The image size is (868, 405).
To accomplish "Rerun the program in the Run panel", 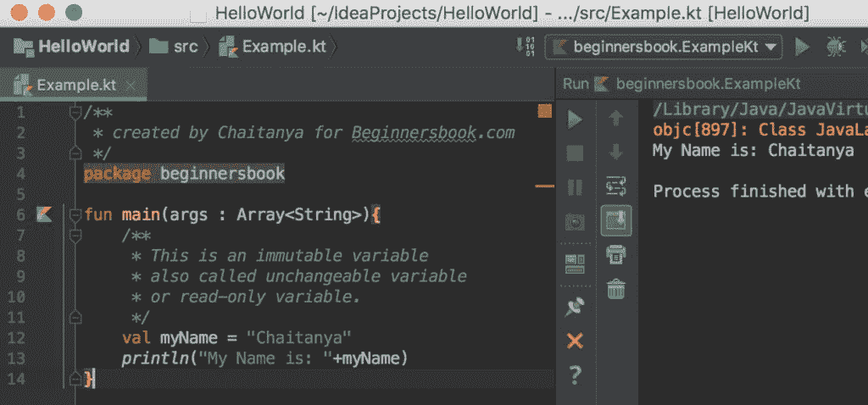I will 576,119.
